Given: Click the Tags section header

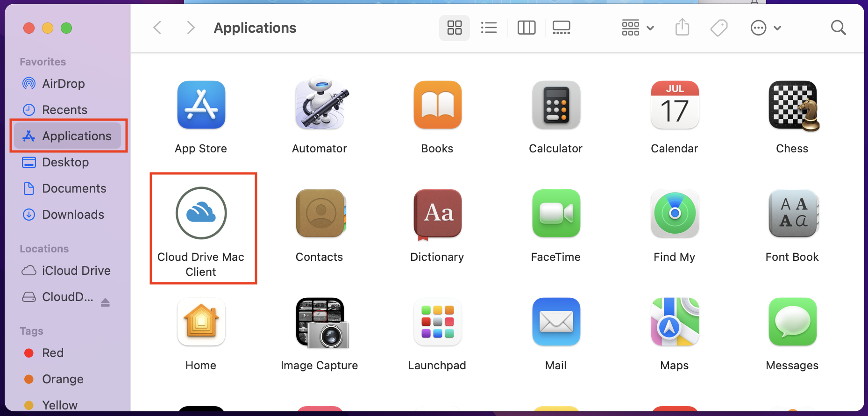Looking at the screenshot, I should [31, 331].
